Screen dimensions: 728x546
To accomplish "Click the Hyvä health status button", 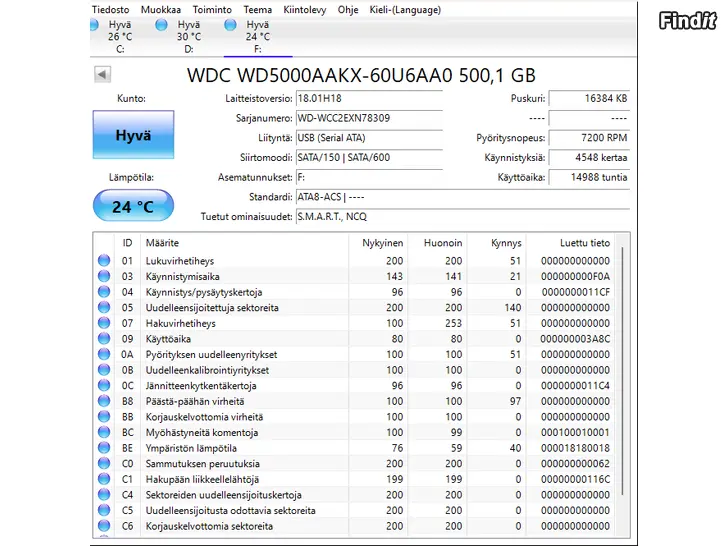I will pos(133,135).
